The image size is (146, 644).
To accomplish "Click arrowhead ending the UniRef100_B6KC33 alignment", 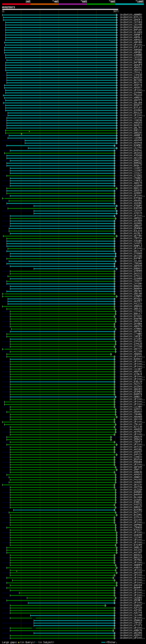I will point(117,188).
